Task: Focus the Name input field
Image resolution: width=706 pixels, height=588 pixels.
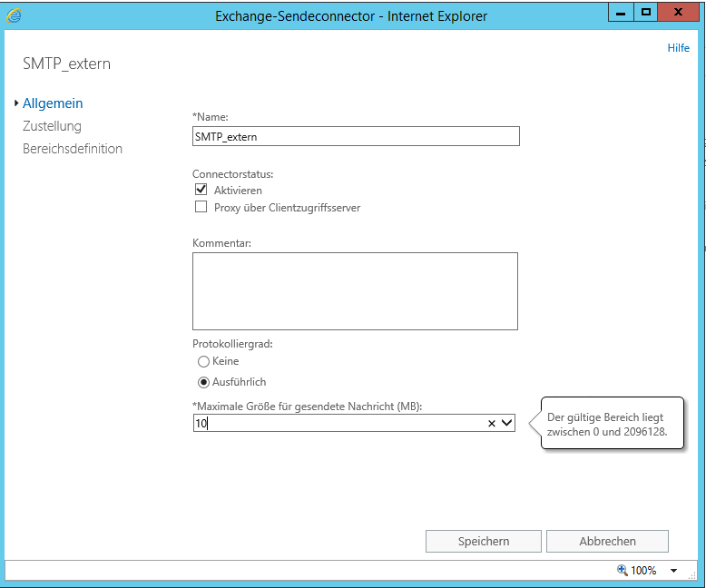Action: click(x=356, y=136)
